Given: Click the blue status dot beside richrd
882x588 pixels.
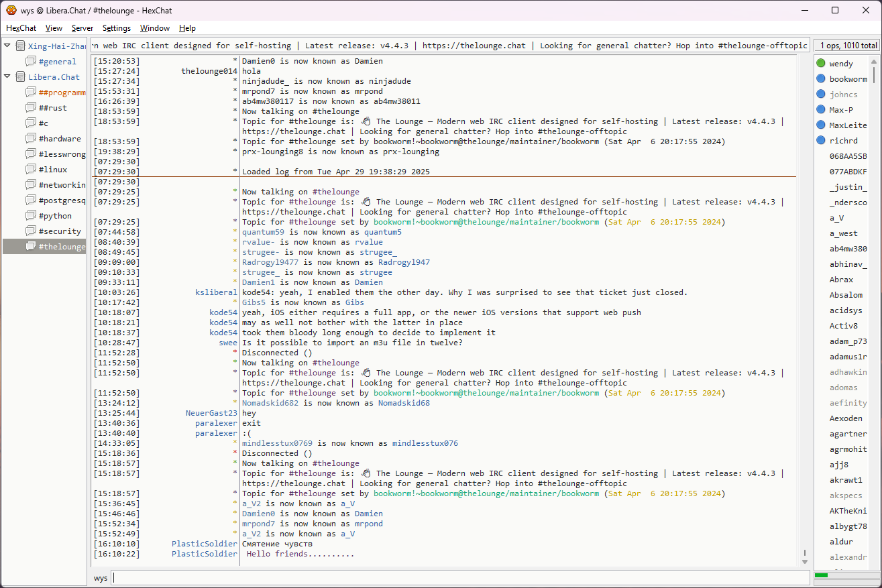Looking at the screenshot, I should (x=820, y=141).
